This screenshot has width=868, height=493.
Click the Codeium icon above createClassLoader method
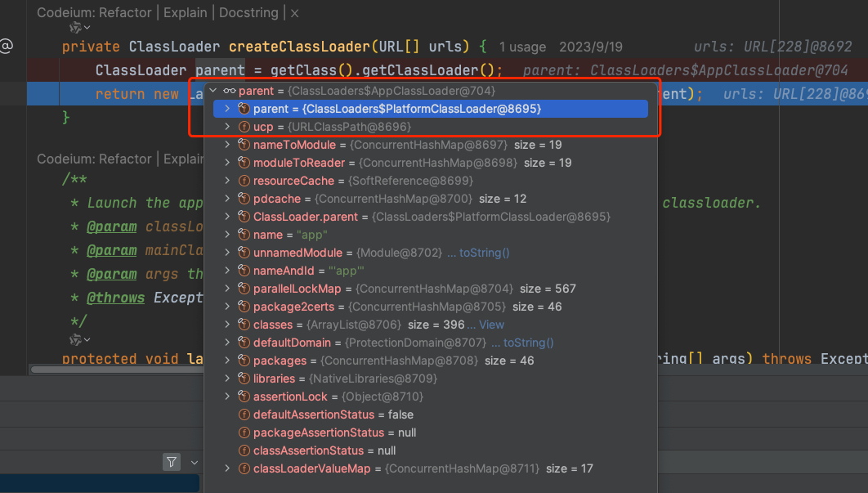point(76,29)
